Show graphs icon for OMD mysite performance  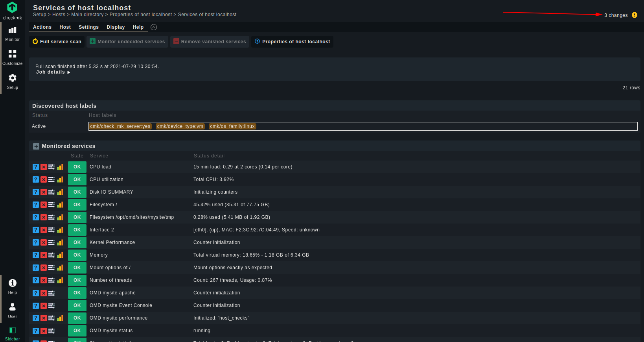(x=60, y=318)
